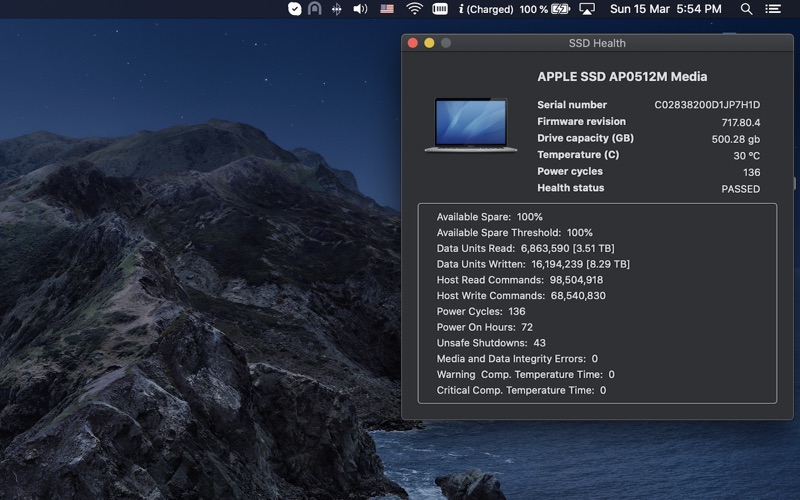Click the Temperature (C) label
The image size is (800, 500).
click(578, 155)
